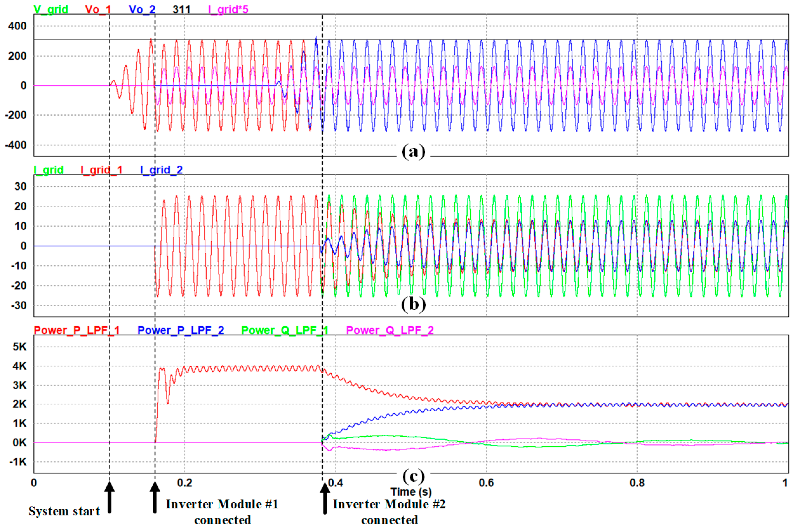Click the Power_Q_LPF_1 legend label
796x532 pixels.
(285, 330)
